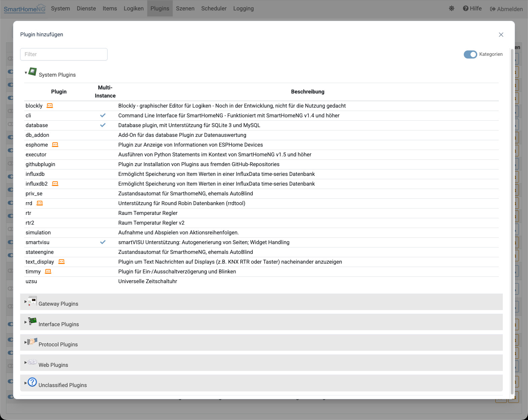Select the rtr2 plugin row
The width and height of the screenshot is (528, 420).
point(261,223)
